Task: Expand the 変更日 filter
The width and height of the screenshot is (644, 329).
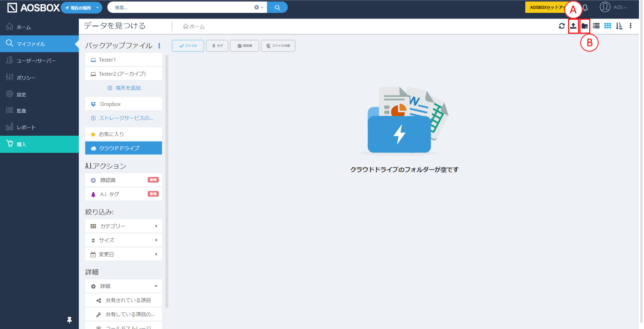Action: pyautogui.click(x=124, y=254)
